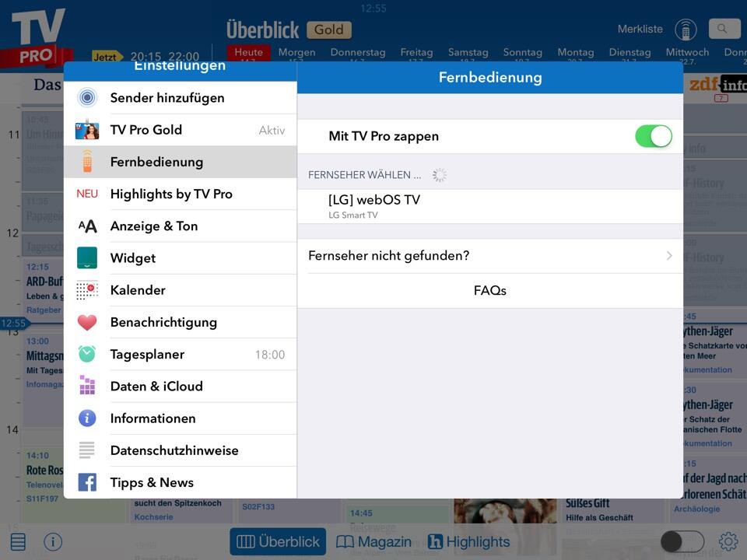Tap the Facebook icon for Tipps & News
Image resolution: width=747 pixels, height=560 pixels.
tap(87, 482)
